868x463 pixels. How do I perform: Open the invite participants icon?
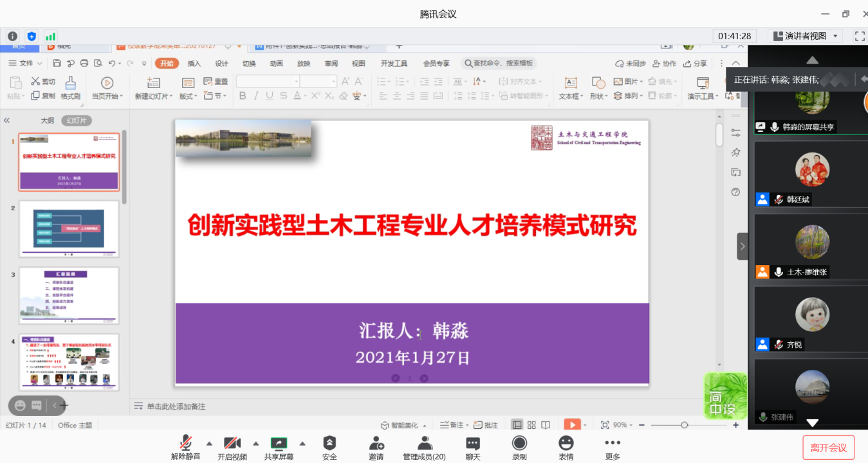[376, 443]
